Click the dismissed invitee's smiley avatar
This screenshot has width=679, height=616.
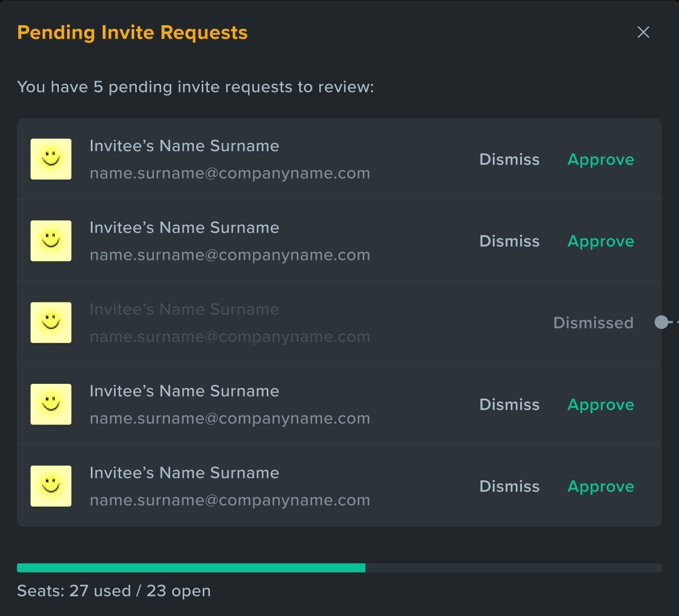click(51, 322)
